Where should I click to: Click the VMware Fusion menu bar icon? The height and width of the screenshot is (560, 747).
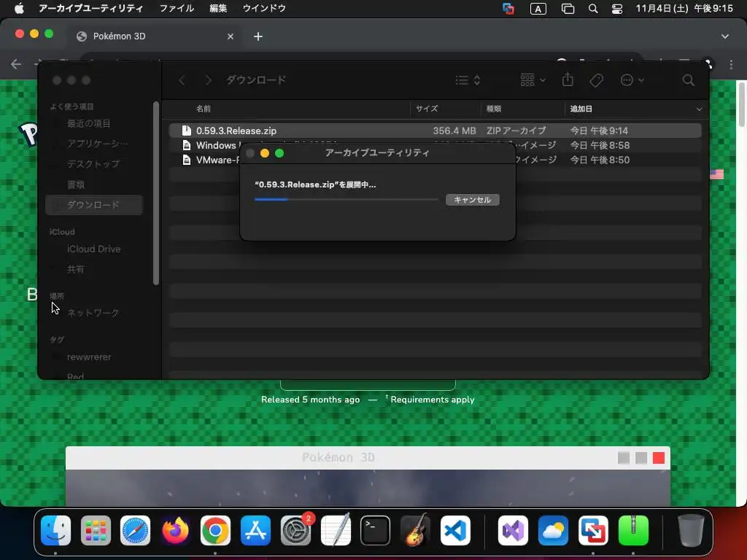coord(508,9)
